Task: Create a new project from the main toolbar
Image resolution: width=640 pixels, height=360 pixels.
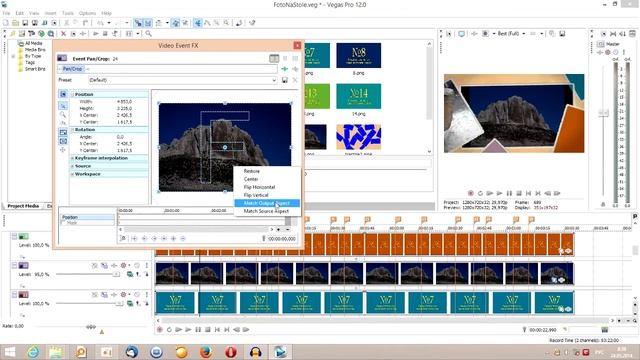Action: pyautogui.click(x=6, y=23)
